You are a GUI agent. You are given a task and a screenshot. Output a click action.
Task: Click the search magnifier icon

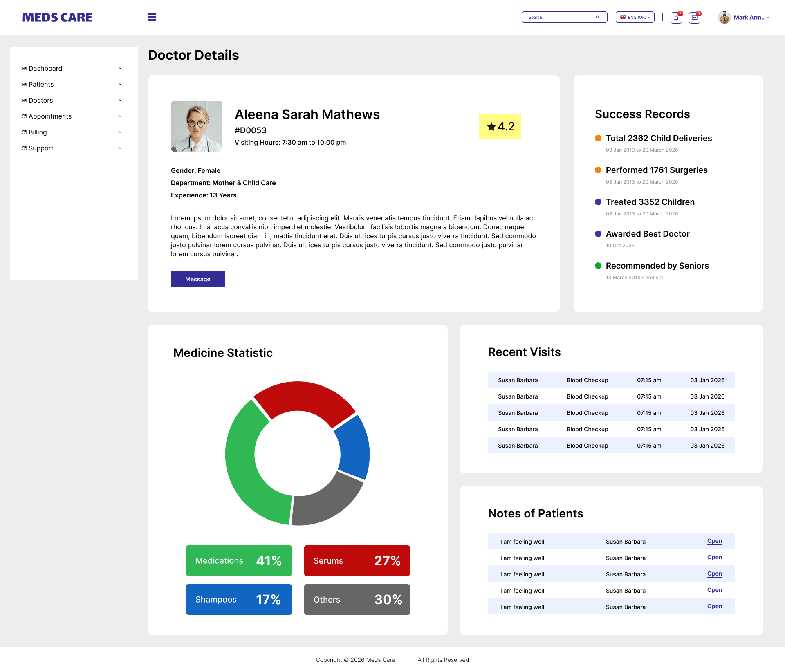(598, 17)
